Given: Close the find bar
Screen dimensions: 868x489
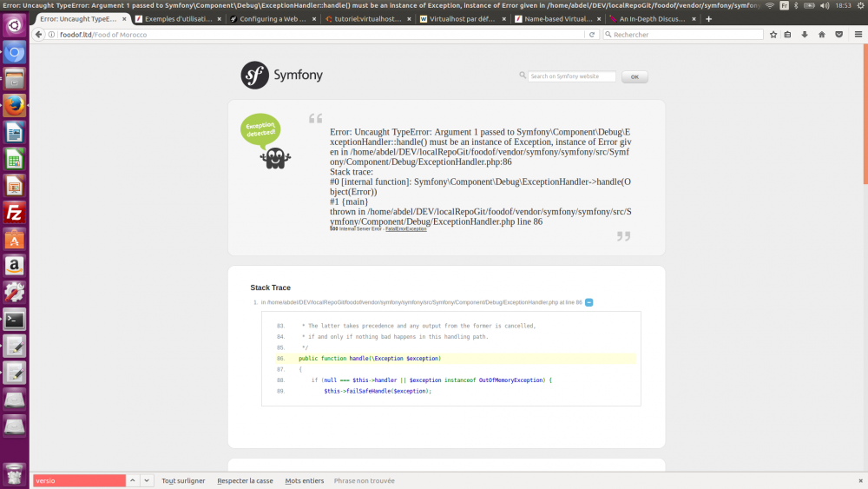Looking at the screenshot, I should click(860, 480).
